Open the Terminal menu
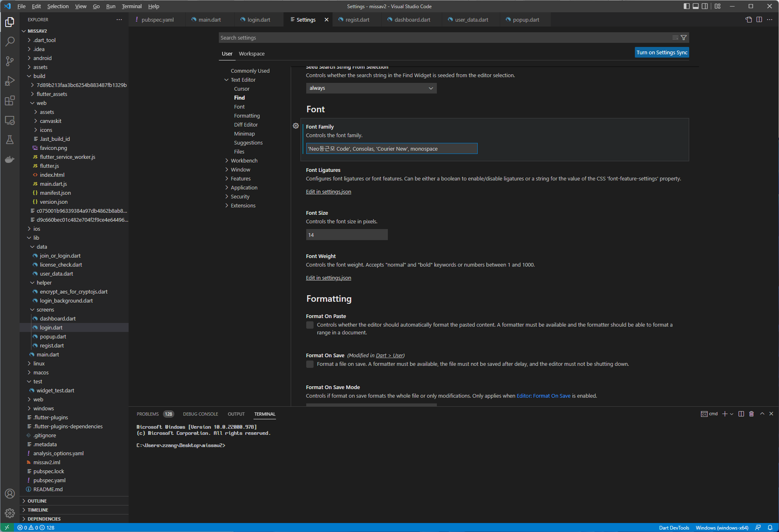The width and height of the screenshot is (779, 532). click(131, 6)
